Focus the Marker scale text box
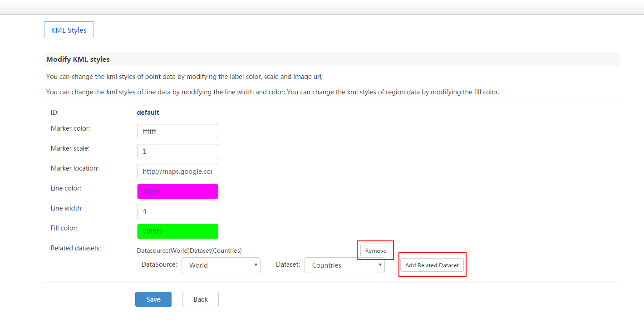This screenshot has height=328, width=644. tap(177, 152)
